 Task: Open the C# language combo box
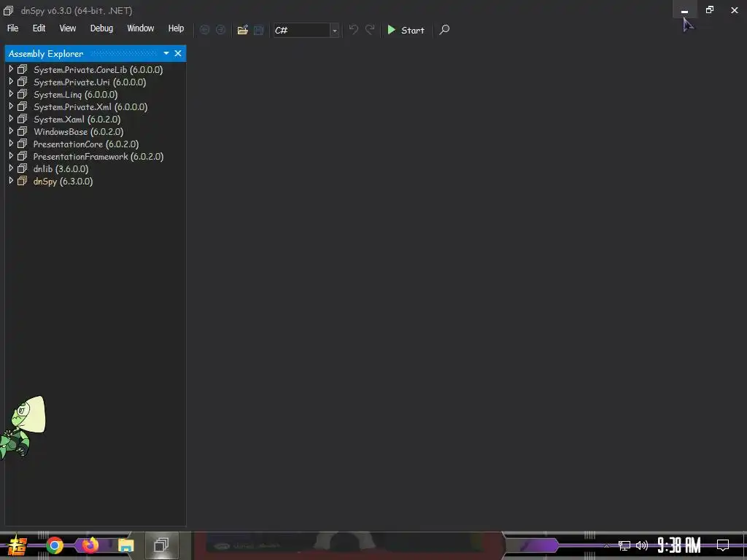306,30
